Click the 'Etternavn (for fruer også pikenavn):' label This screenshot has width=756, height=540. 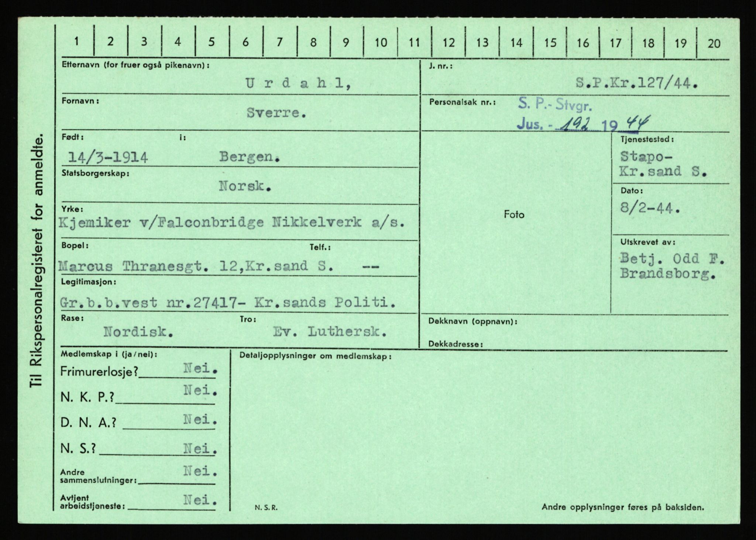[x=135, y=65]
